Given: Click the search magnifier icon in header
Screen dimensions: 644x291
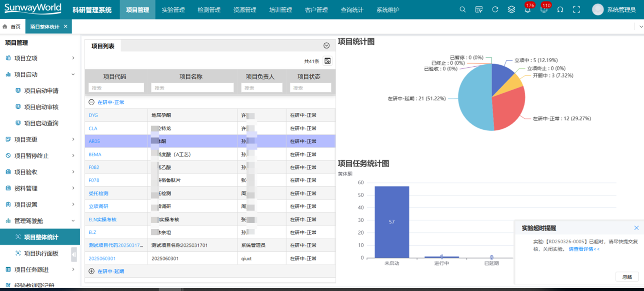Looking at the screenshot, I should (462, 10).
